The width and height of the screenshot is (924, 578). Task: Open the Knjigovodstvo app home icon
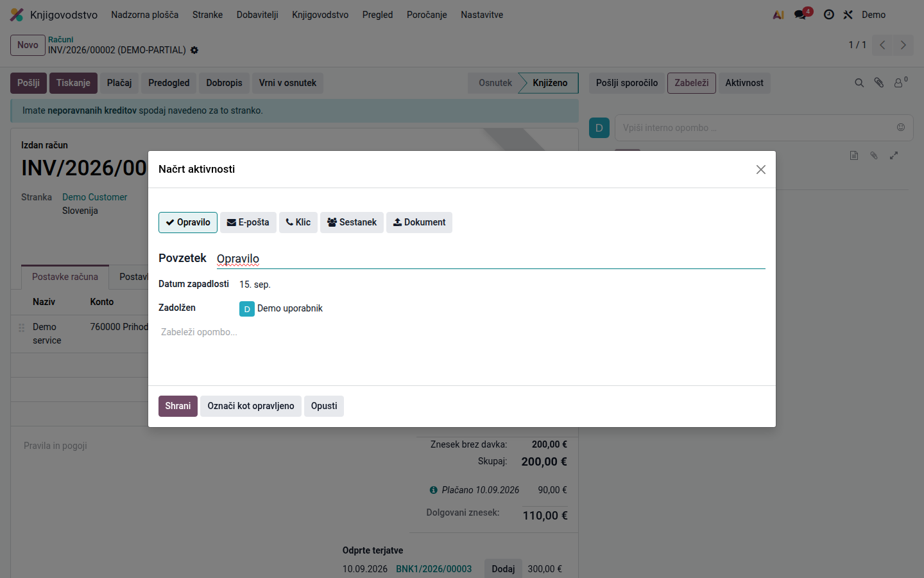pyautogui.click(x=17, y=15)
